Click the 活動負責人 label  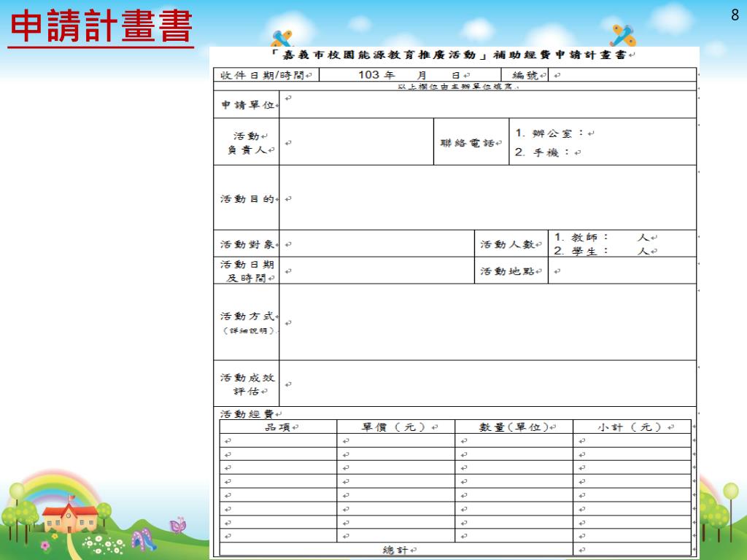click(x=247, y=142)
